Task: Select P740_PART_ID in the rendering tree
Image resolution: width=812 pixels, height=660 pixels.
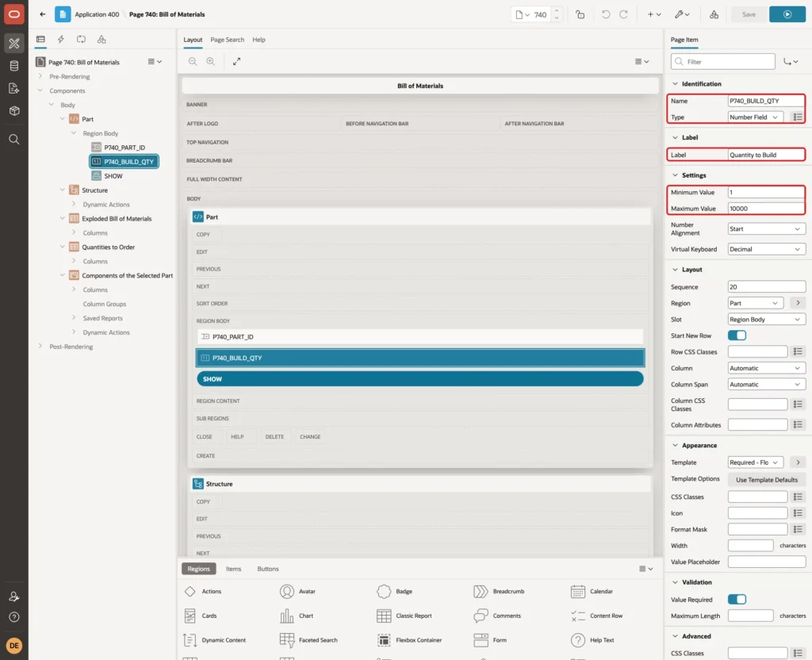Action: [x=124, y=148]
